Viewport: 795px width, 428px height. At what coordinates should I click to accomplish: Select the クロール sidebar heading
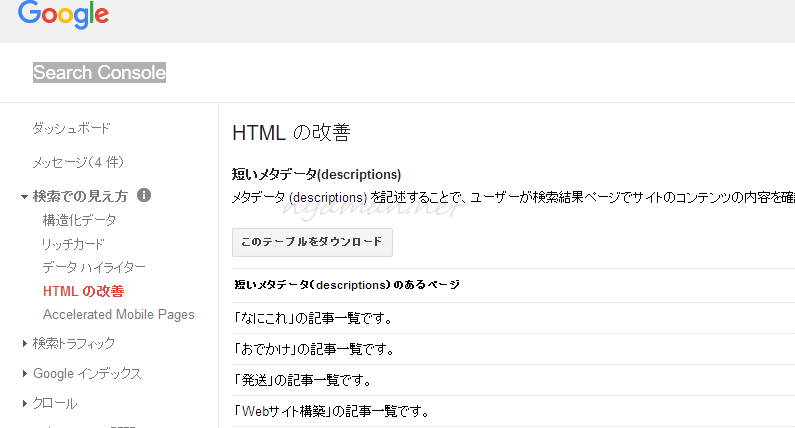[x=55, y=404]
